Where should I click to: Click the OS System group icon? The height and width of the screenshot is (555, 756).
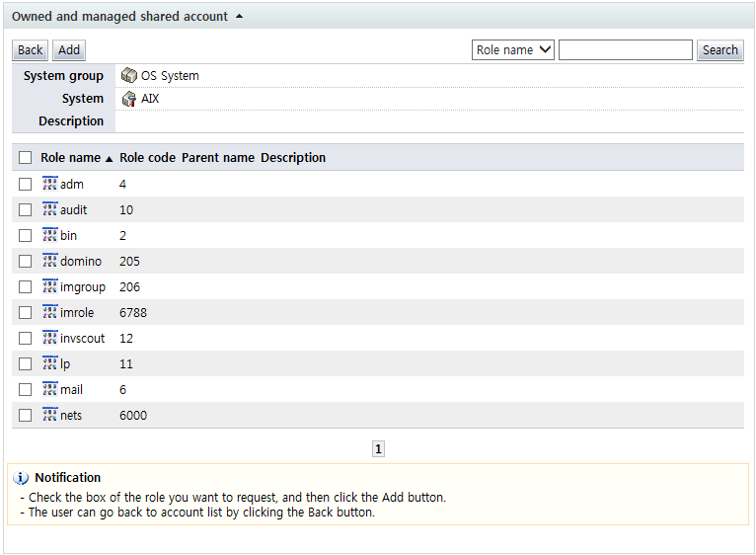click(x=128, y=75)
